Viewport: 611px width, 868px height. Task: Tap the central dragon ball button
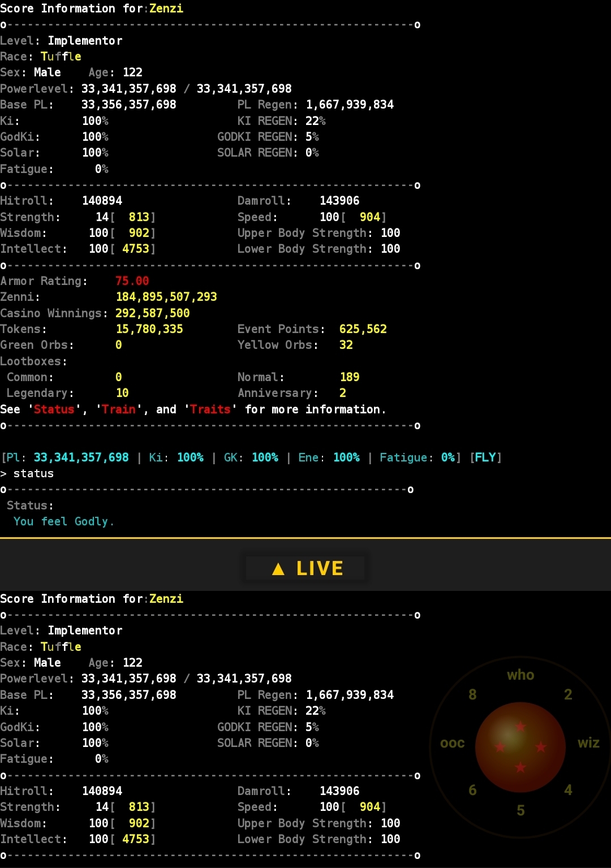point(520,746)
